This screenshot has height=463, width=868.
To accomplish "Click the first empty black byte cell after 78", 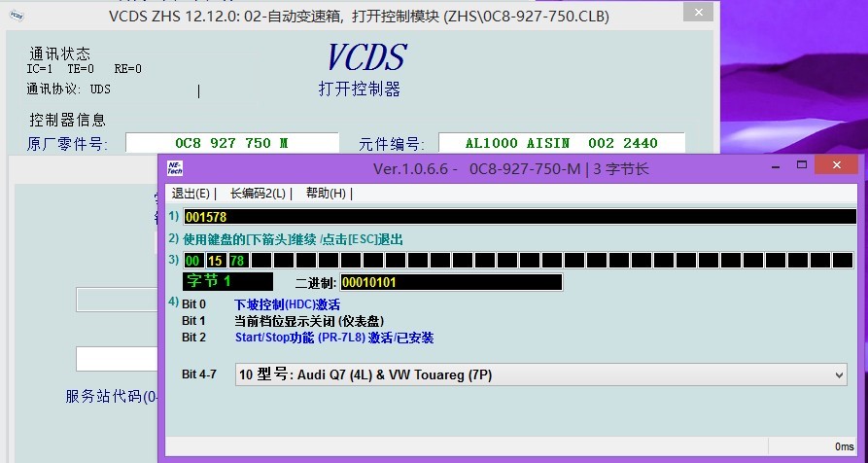I will pos(261,261).
